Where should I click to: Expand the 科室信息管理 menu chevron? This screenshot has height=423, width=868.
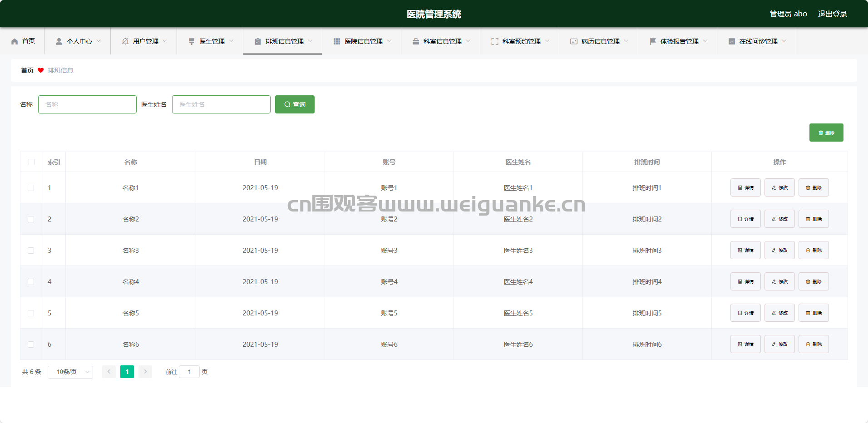tap(468, 41)
